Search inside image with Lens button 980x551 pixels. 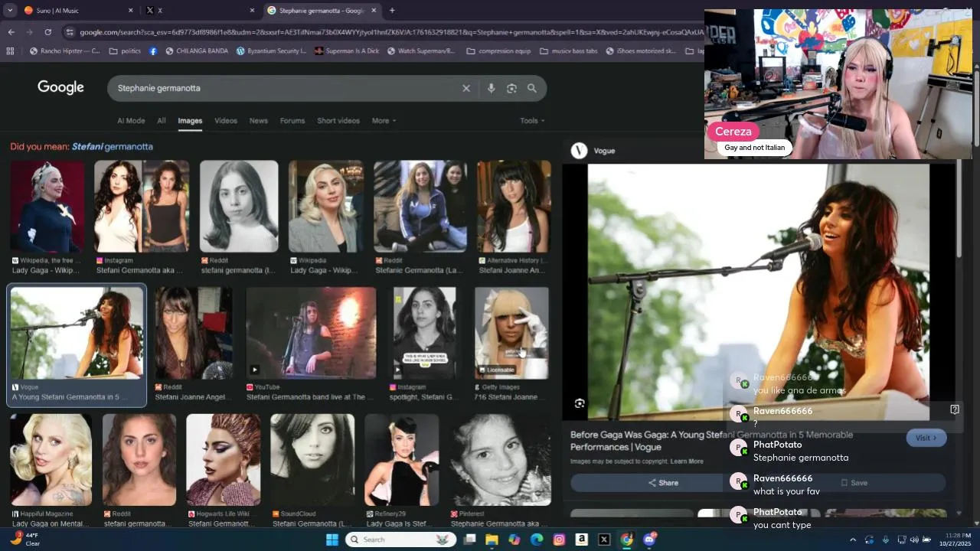pyautogui.click(x=580, y=403)
